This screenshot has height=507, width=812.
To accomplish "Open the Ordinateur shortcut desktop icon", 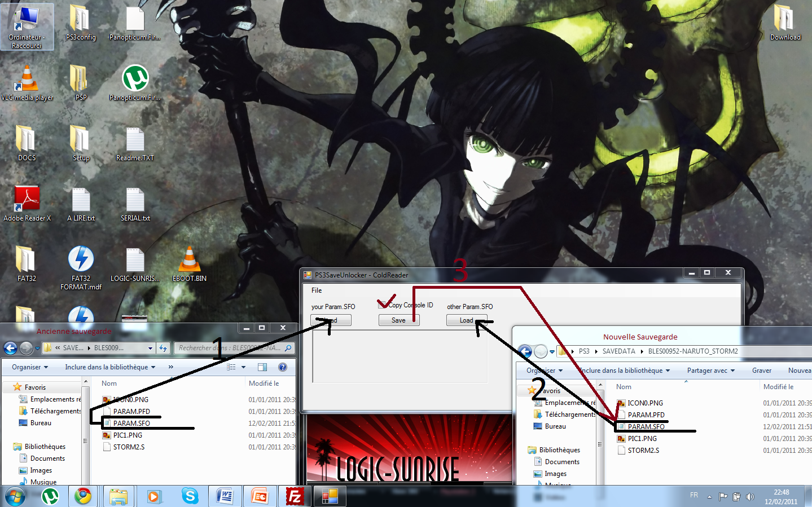I will [27, 27].
